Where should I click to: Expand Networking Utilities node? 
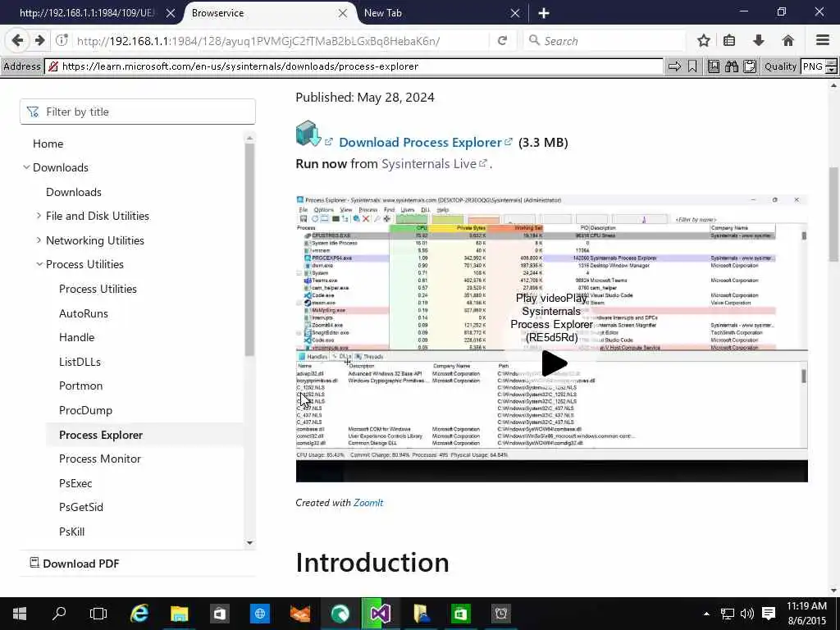(x=39, y=240)
